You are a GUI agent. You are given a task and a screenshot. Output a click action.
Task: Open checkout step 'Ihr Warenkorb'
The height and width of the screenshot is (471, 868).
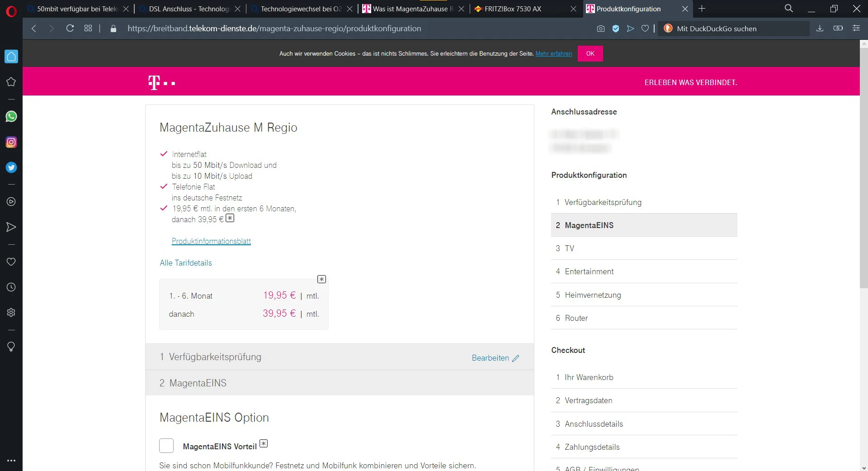coord(644,377)
